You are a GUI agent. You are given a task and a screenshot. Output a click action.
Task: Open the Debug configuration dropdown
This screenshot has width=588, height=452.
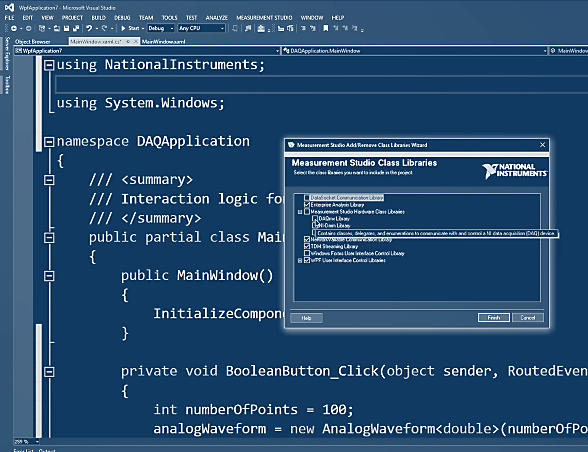160,28
